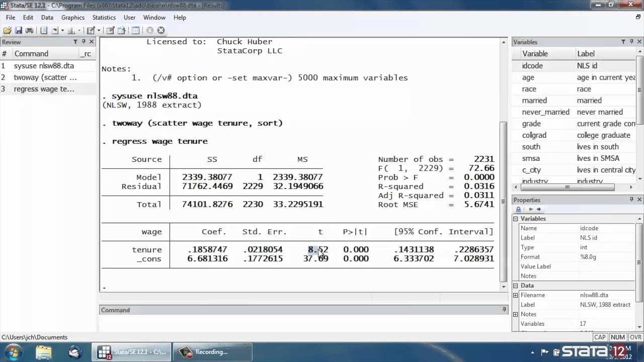The height and width of the screenshot is (362, 644).
Task: Select the collgrad variable row
Action: point(575,135)
